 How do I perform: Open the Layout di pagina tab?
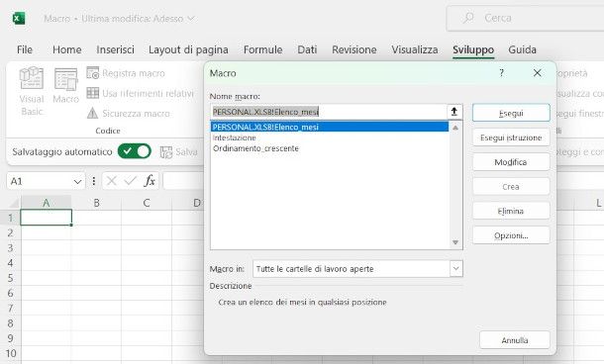click(x=188, y=49)
